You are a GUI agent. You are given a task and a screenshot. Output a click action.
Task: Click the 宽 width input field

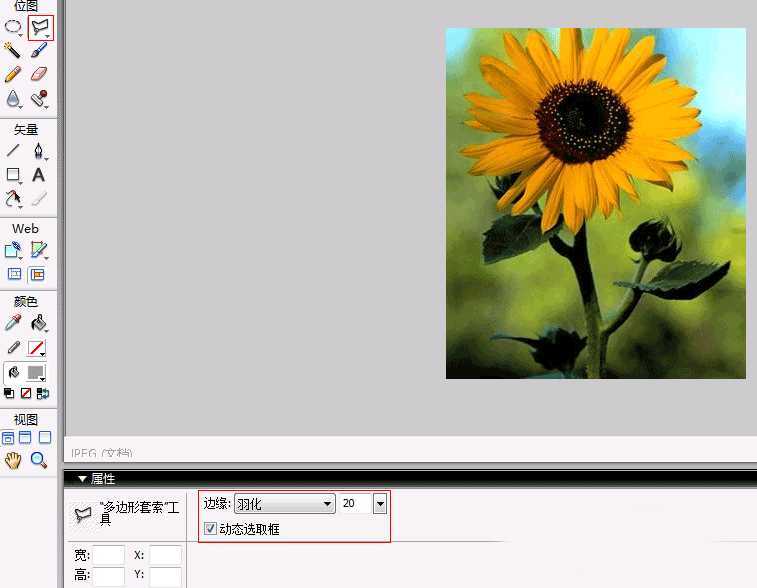point(108,555)
